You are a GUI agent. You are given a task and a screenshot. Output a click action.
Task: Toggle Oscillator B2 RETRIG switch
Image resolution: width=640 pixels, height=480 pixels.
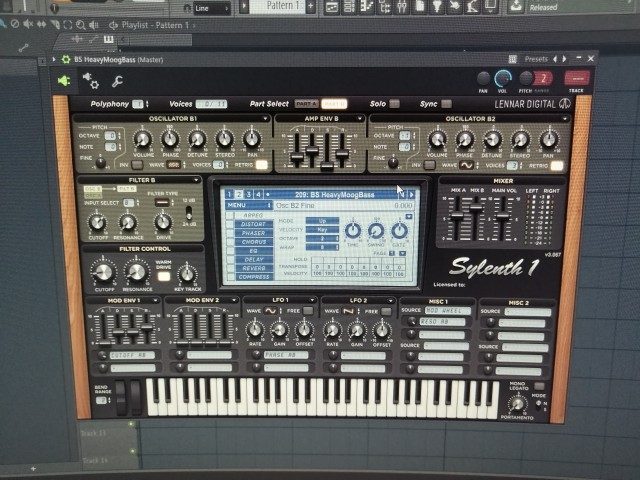pos(557,166)
